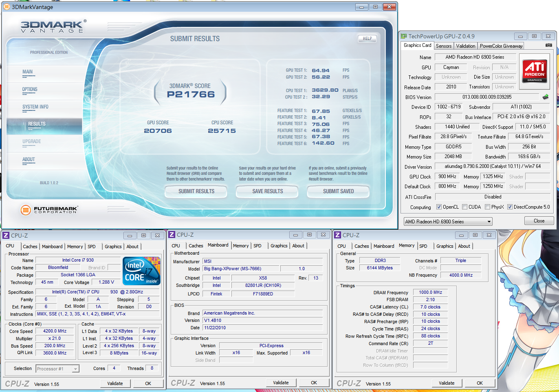559x392 pixels.
Task: Click the GPU Clock 900 MHz field
Action: (x=447, y=176)
